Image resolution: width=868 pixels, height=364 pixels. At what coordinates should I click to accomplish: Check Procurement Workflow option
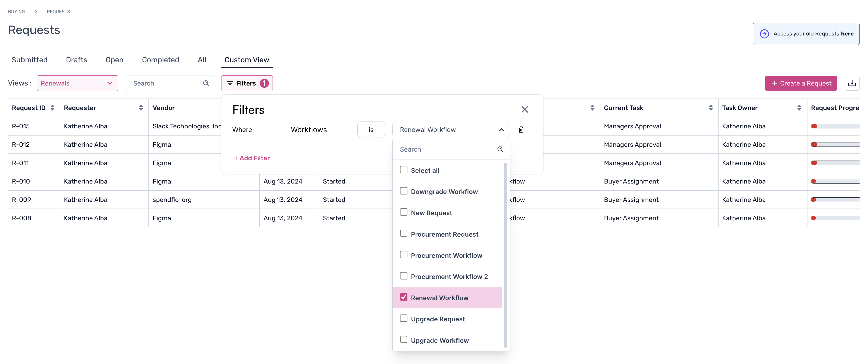(x=403, y=254)
